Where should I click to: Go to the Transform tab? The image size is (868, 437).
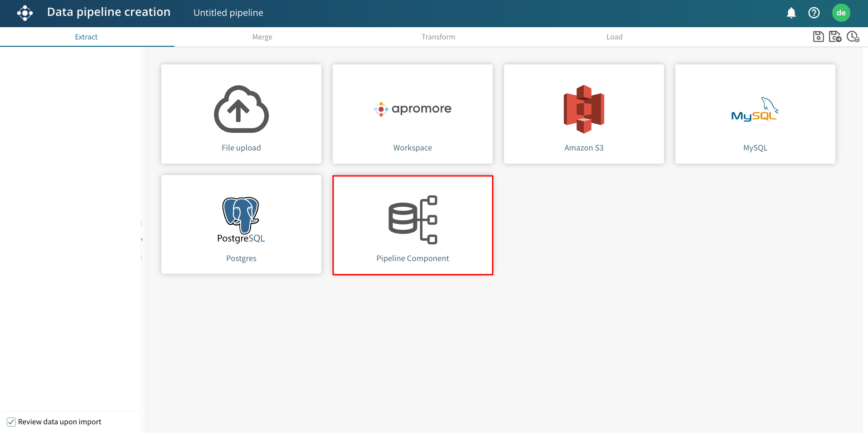[438, 37]
